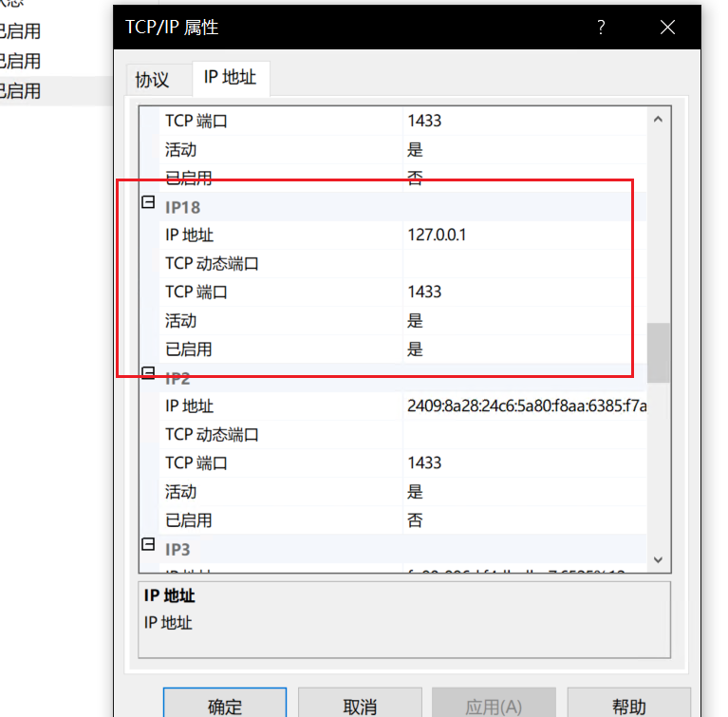
Task: Switch to the 协议 tab
Action: (x=152, y=80)
